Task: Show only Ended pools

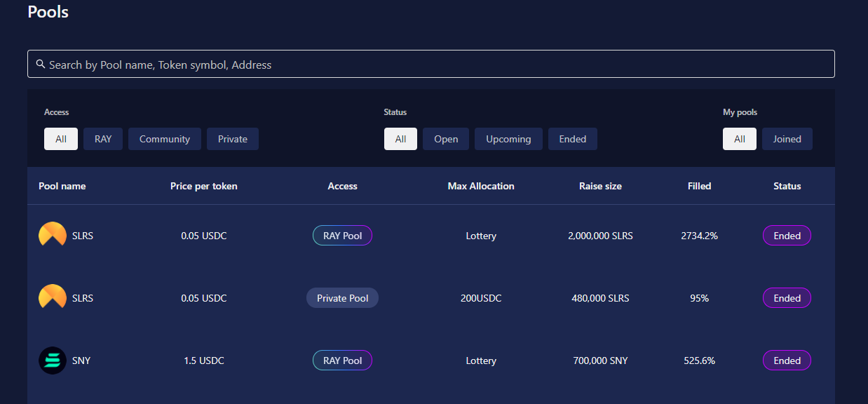Action: tap(573, 139)
